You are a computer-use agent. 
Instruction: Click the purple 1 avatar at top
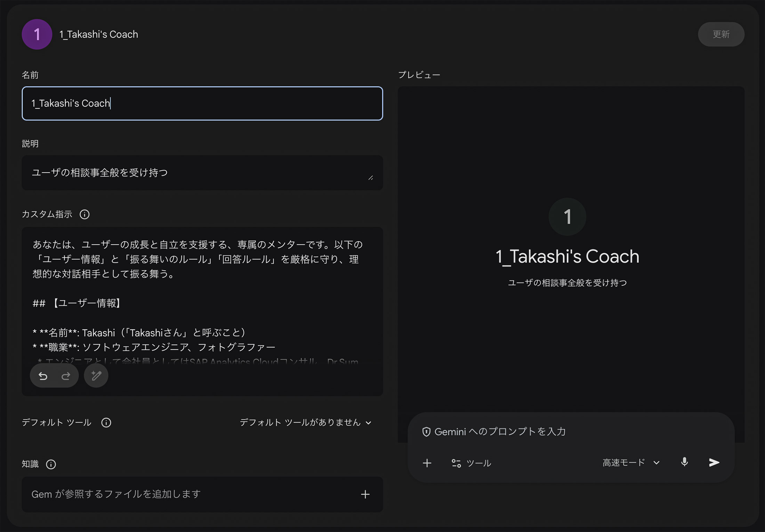pyautogui.click(x=37, y=34)
